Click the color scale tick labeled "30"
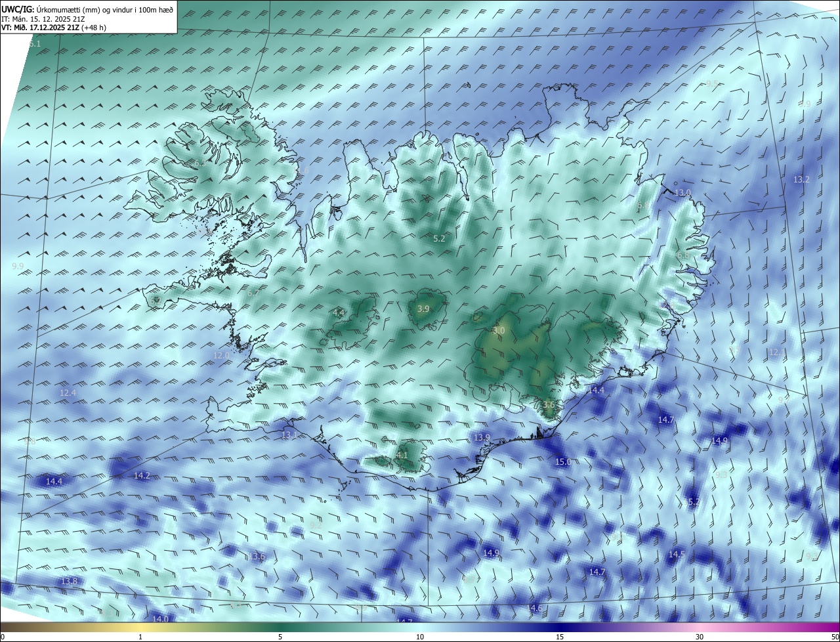The image size is (840, 642). pos(700,637)
